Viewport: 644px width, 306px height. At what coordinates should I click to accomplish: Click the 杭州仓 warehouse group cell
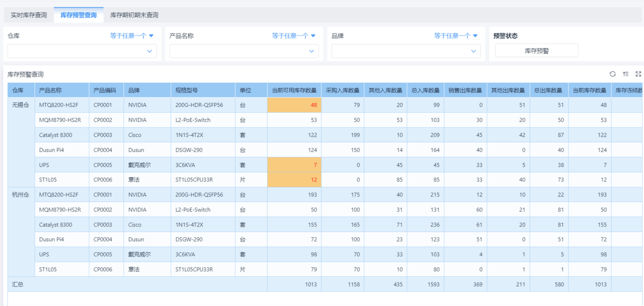tap(21, 195)
